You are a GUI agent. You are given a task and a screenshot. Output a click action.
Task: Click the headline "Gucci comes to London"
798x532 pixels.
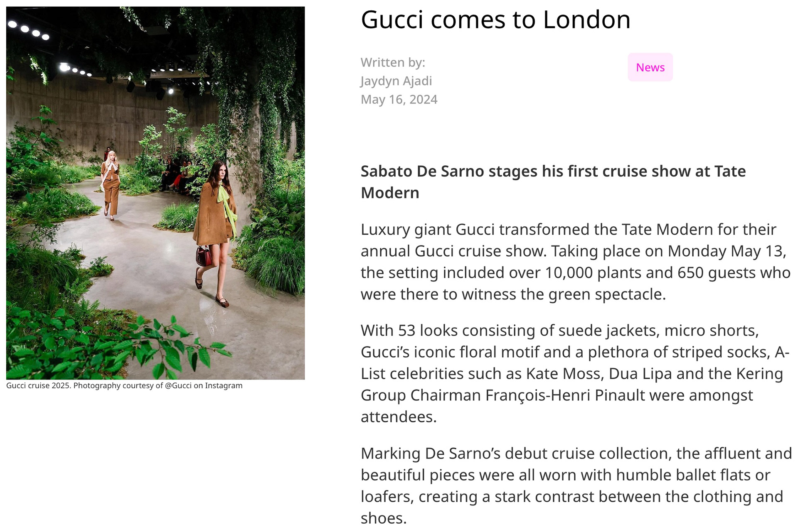[495, 20]
